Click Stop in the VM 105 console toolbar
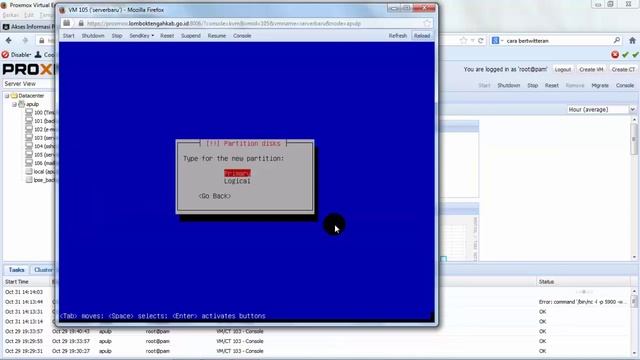640x360 pixels. [x=117, y=36]
